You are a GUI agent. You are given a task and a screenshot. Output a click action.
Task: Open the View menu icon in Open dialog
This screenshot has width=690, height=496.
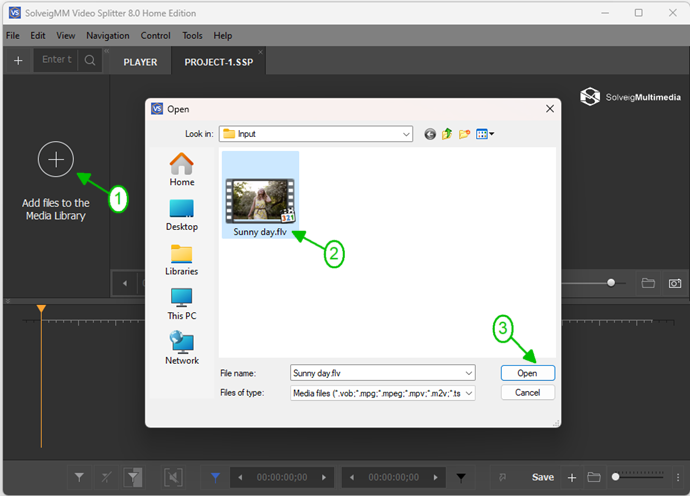[x=485, y=134]
